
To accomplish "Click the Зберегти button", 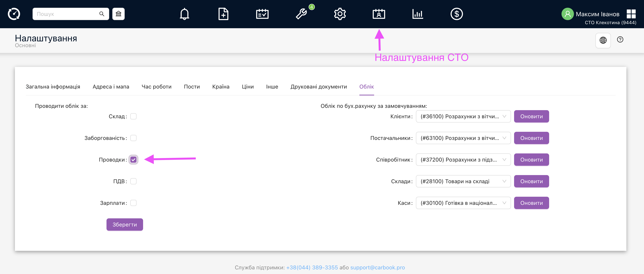I will click(125, 225).
